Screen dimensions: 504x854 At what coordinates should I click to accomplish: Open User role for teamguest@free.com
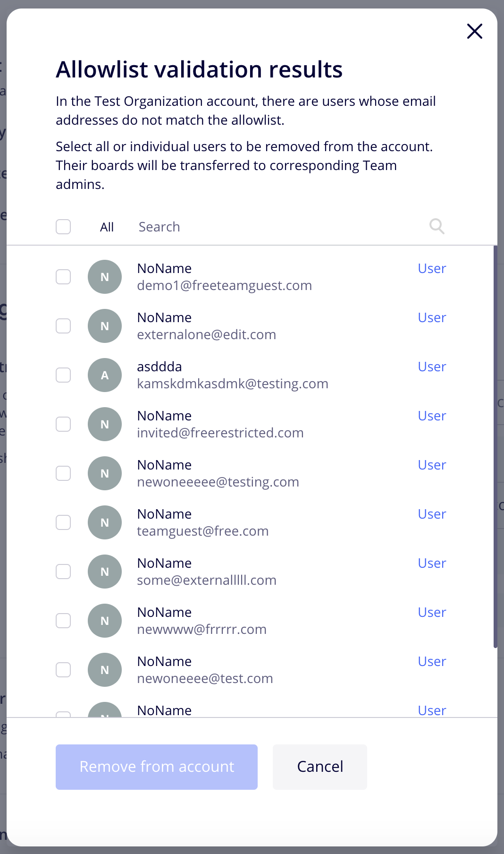point(431,514)
